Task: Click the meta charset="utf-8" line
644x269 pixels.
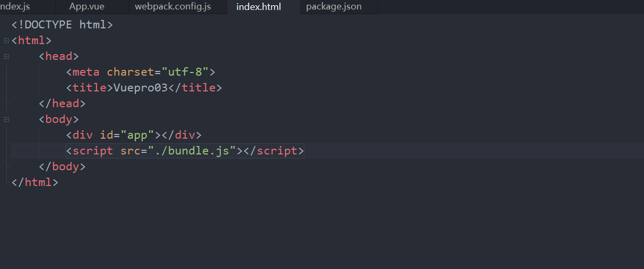Action: [x=141, y=72]
